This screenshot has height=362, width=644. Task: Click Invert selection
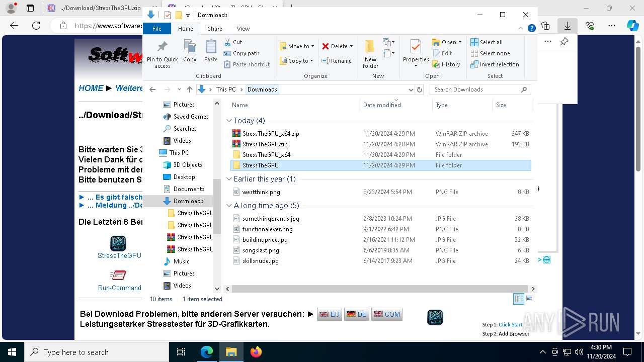495,64
